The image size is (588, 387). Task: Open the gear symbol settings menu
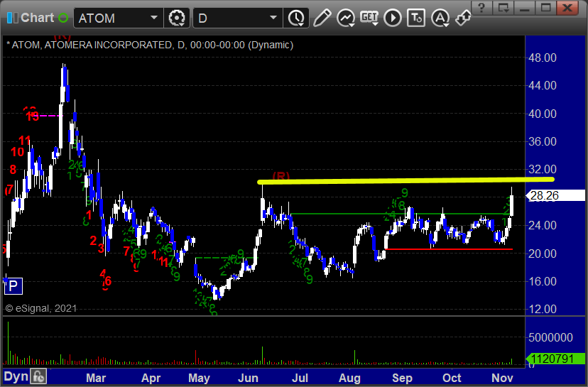177,18
